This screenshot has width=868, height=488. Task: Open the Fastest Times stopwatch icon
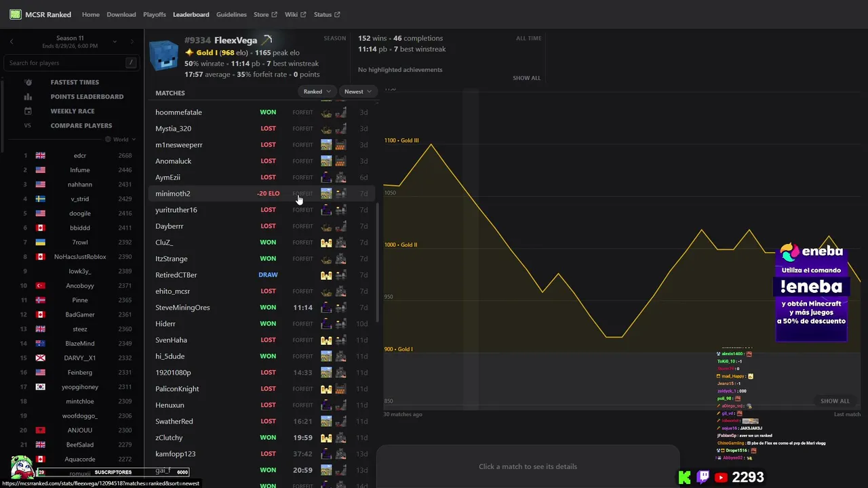click(x=28, y=82)
